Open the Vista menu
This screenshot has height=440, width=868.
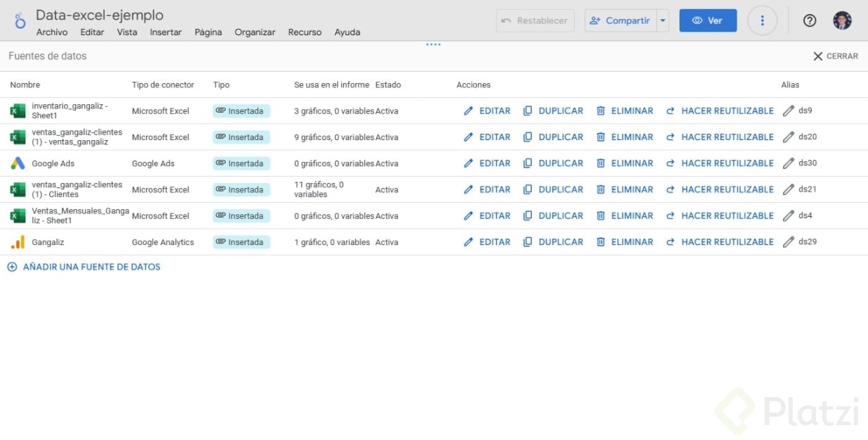[x=127, y=32]
